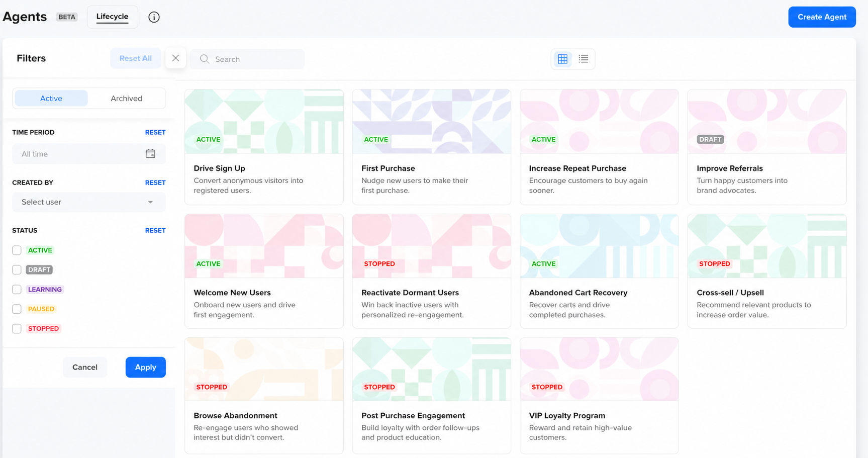
Task: Tick the LEARNING status checkbox
Action: pyautogui.click(x=17, y=290)
